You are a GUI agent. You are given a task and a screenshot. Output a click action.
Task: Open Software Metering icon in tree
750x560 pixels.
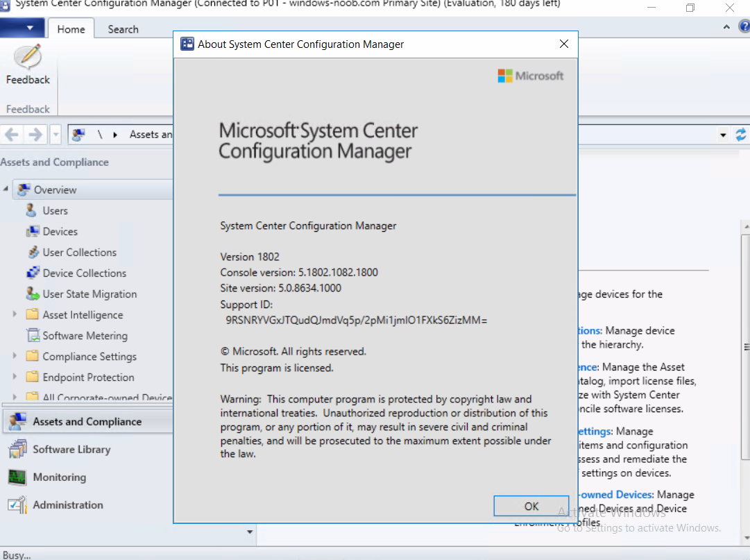click(33, 335)
